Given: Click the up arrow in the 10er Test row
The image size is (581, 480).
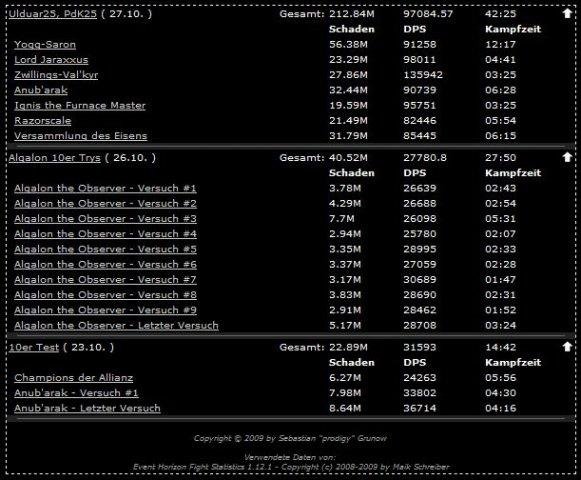Looking at the screenshot, I should coord(567,347).
